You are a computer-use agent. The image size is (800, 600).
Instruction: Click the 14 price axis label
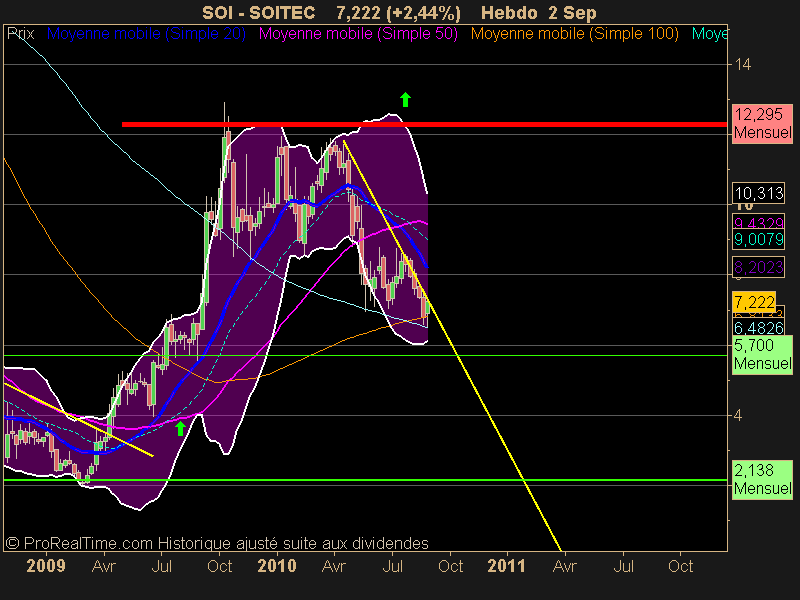743,64
